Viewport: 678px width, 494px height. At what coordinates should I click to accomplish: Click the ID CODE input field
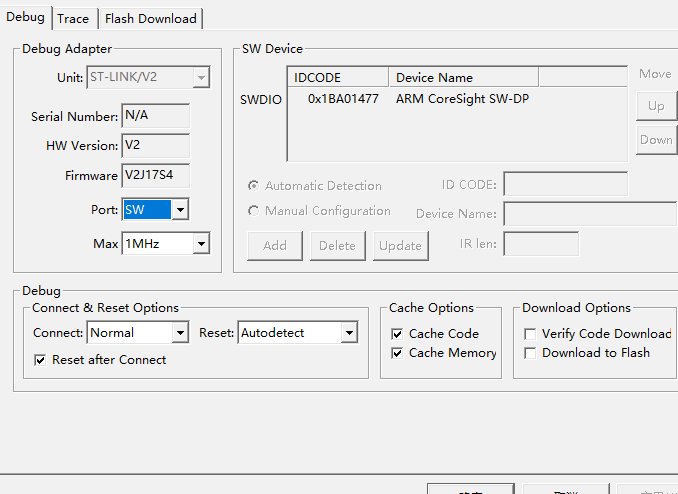(x=566, y=184)
